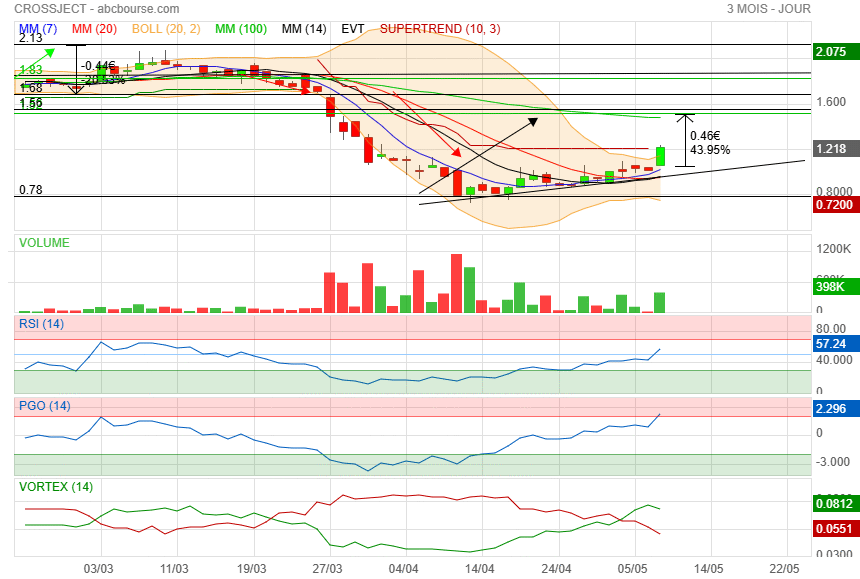Click the tallest red volume bar
Screen dimensions: 860x579
point(456,283)
